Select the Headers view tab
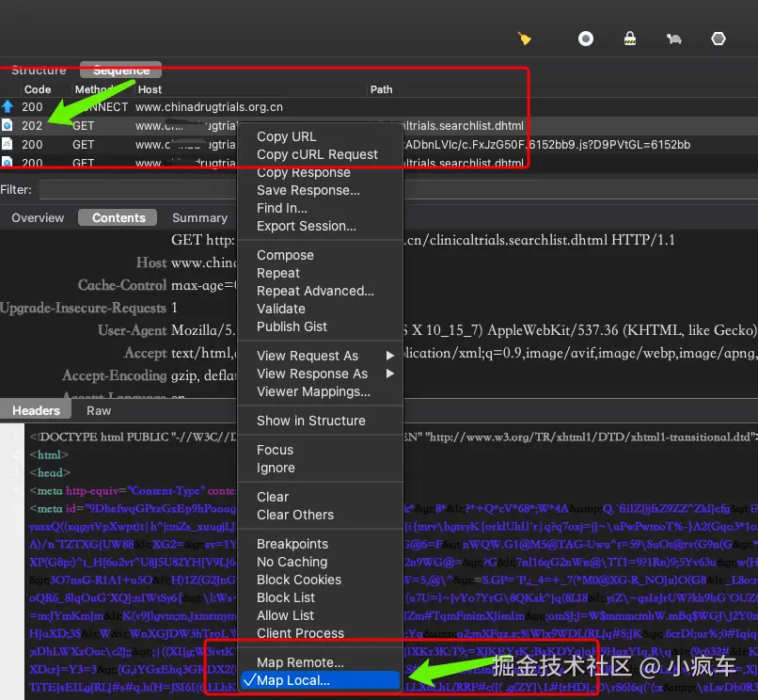The width and height of the screenshot is (758, 700). [37, 411]
